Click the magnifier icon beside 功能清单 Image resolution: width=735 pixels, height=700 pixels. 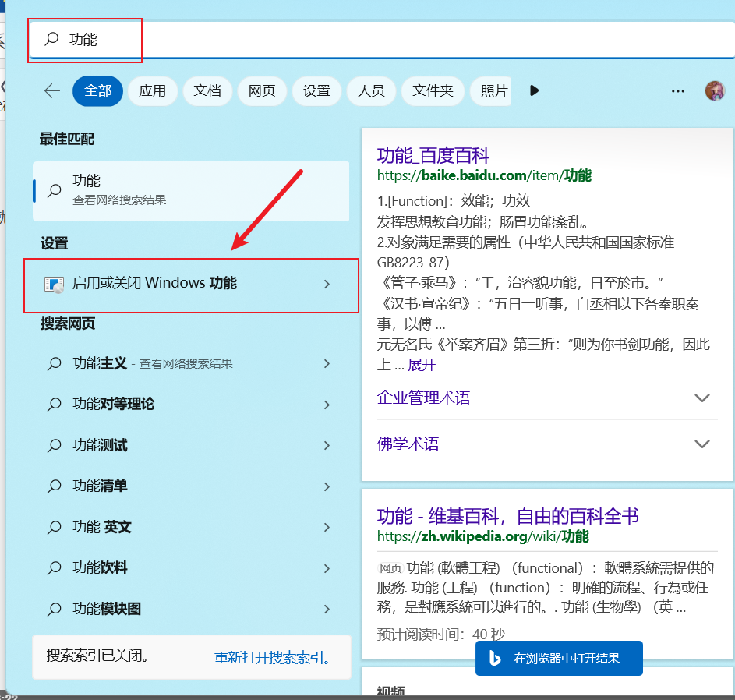54,486
